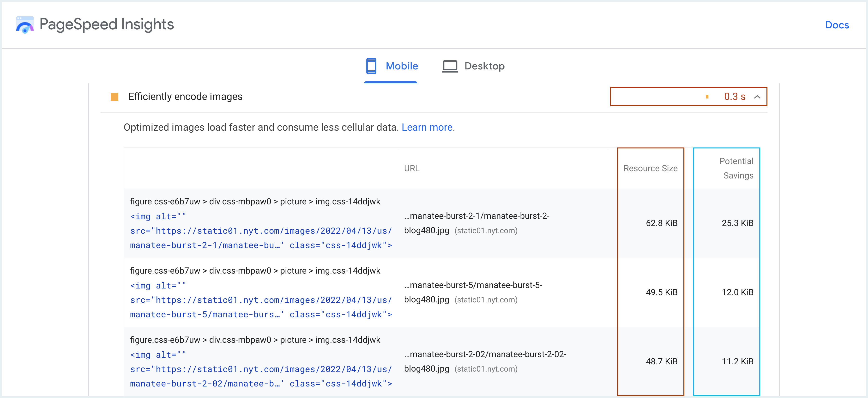Click the Resource Size column header
868x398 pixels.
pyautogui.click(x=650, y=168)
